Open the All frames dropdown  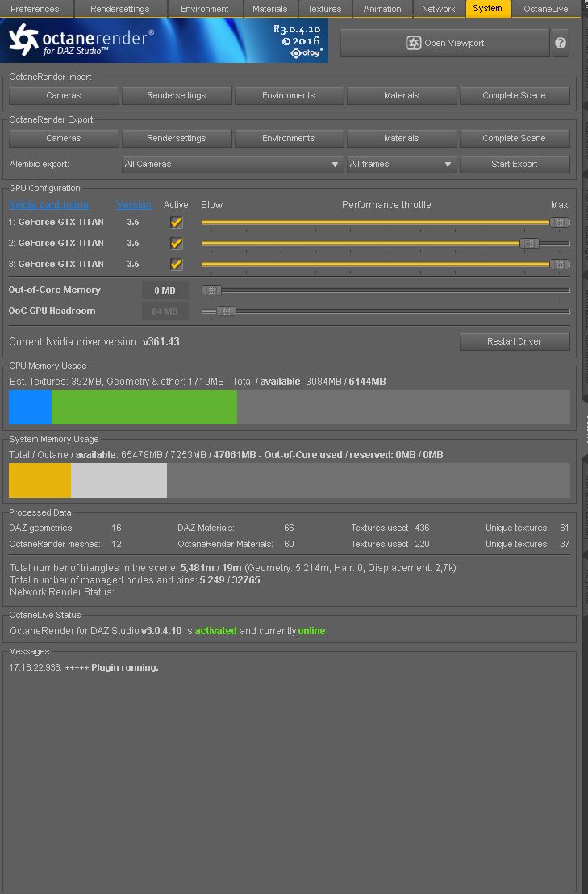click(402, 164)
